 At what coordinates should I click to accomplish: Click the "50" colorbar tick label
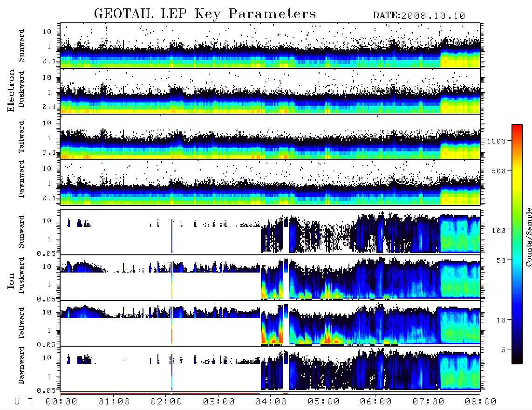pyautogui.click(x=501, y=260)
